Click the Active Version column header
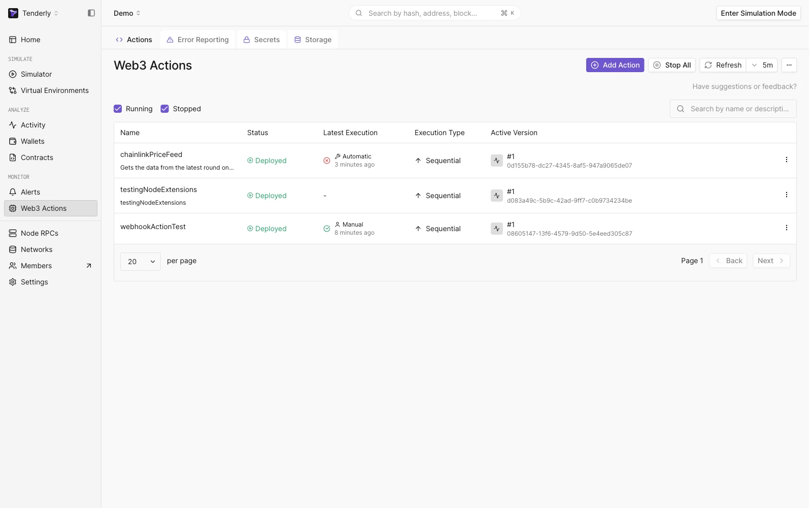This screenshot has height=508, width=812. tap(514, 133)
